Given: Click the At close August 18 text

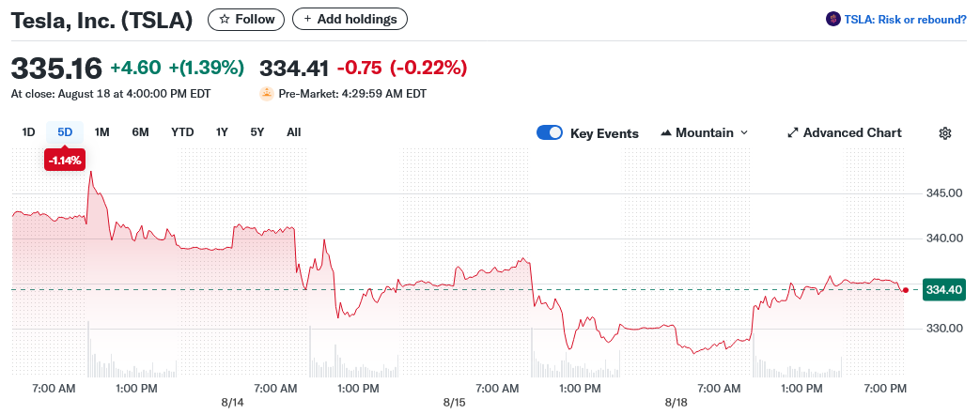Looking at the screenshot, I should coord(111,95).
